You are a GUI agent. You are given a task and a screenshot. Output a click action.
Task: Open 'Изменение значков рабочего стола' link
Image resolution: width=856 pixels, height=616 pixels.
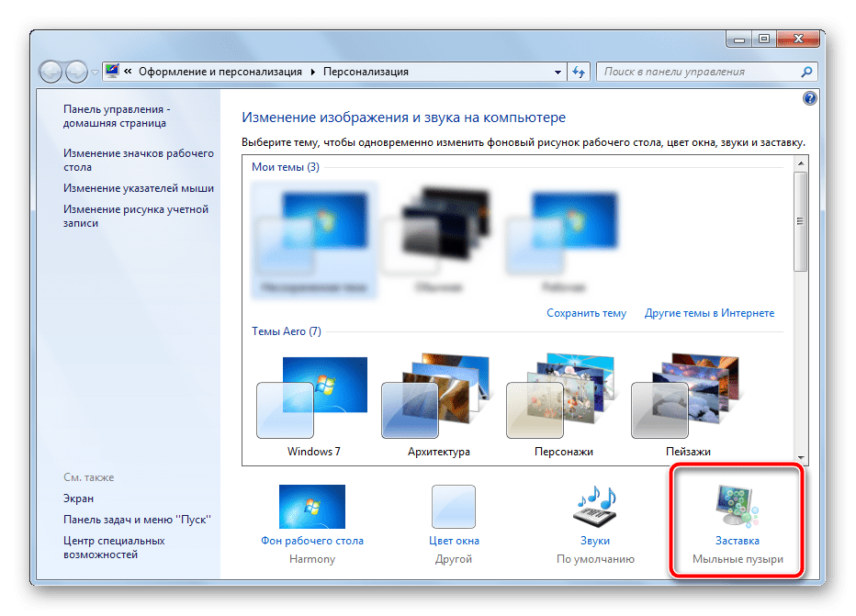[x=138, y=160]
